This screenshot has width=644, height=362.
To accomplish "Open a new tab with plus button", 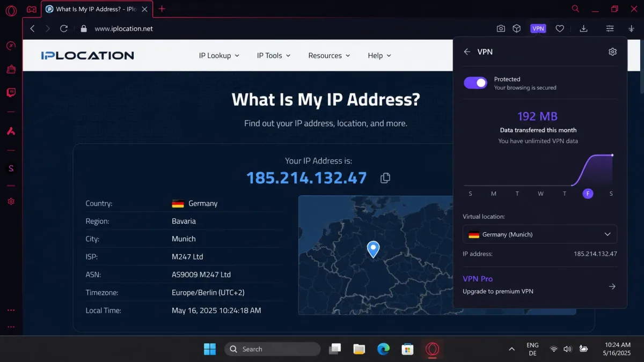I will [162, 9].
